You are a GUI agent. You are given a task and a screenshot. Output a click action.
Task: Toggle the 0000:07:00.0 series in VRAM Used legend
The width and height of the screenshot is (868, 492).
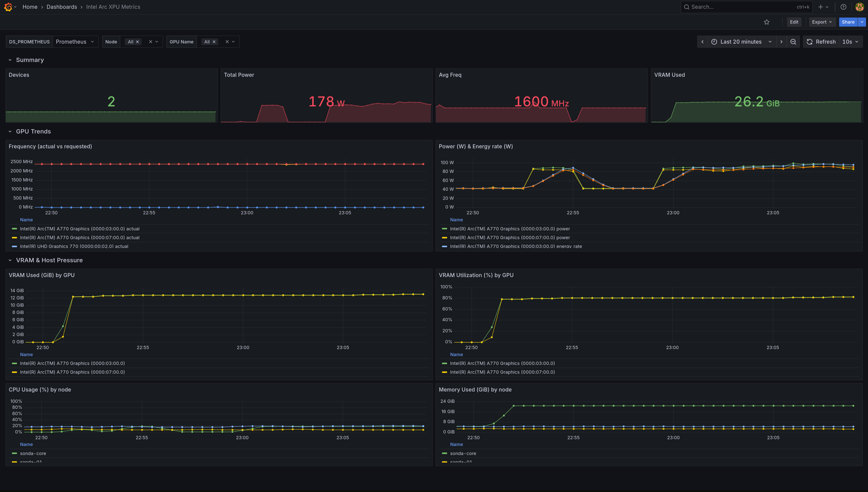click(x=72, y=372)
